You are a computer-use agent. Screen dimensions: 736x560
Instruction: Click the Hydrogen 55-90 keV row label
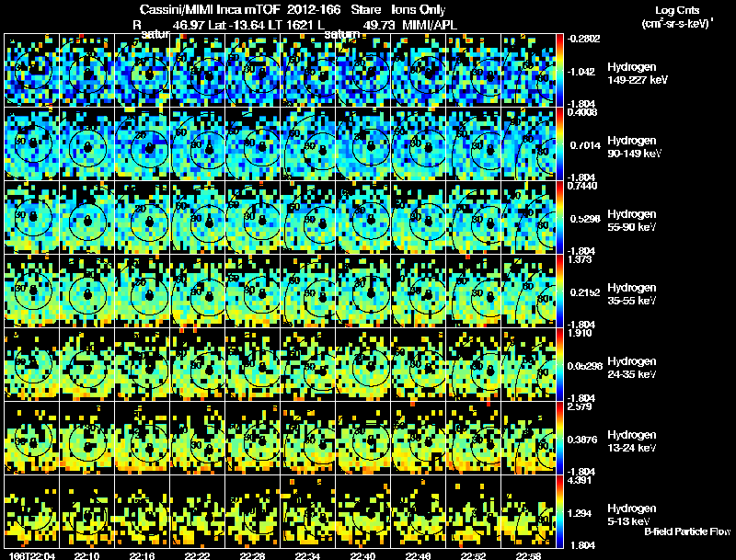tap(631, 221)
